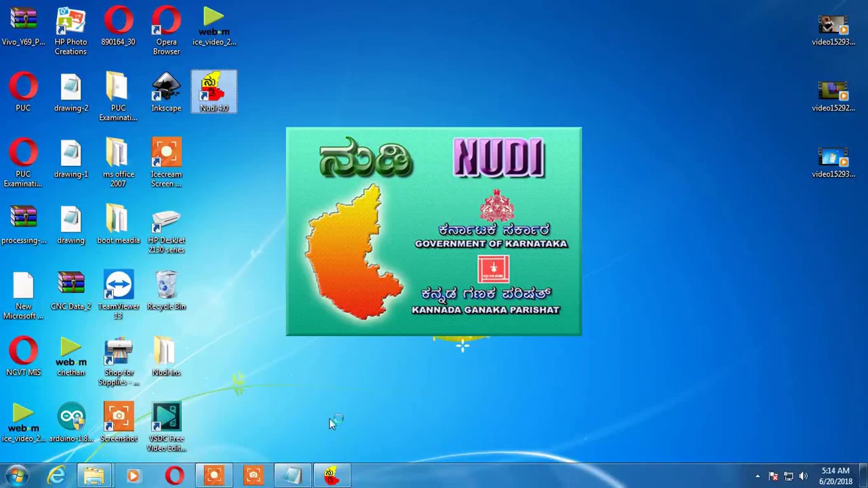Screen dimensions: 868x488
Task: Select the NCVT MIS Opera shortcut
Action: (24, 357)
